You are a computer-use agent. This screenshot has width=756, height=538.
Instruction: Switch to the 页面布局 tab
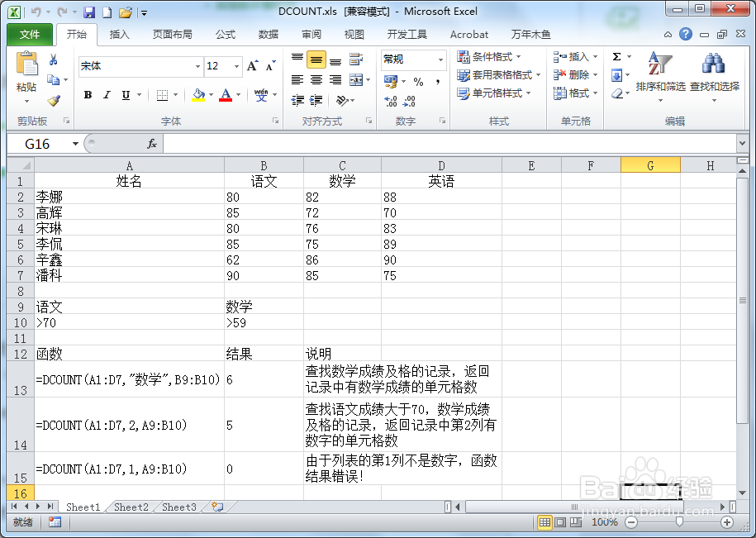172,34
